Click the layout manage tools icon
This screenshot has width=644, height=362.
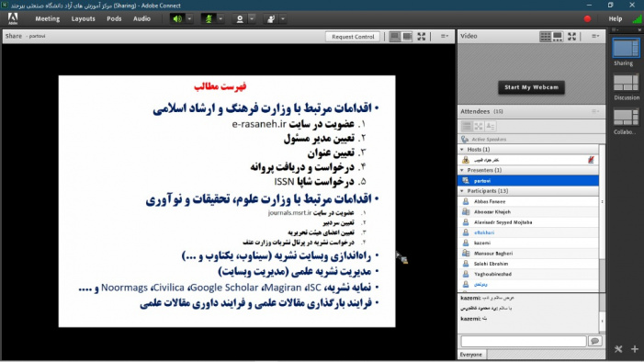tap(618, 349)
